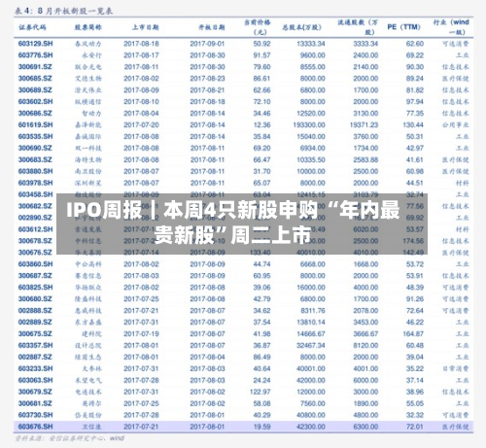Click total shares value 14666.67

[311, 334]
